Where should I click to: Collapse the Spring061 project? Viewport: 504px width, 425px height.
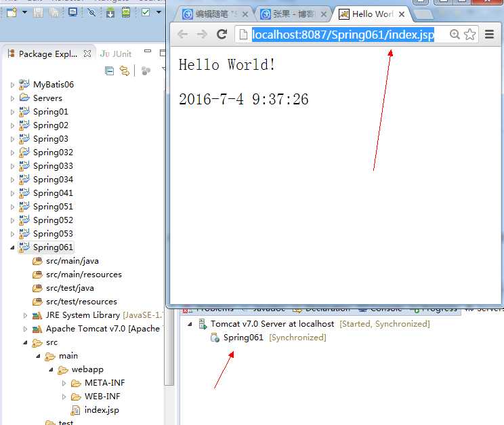[x=12, y=247]
